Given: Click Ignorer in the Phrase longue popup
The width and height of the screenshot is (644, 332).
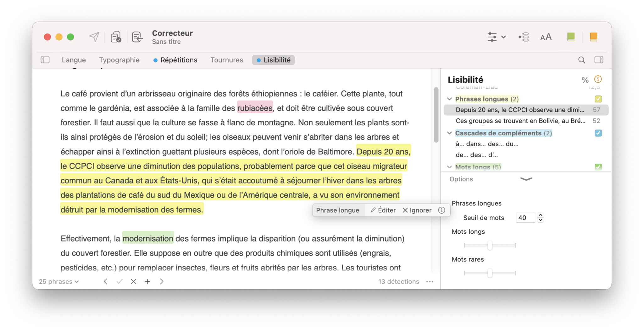Looking at the screenshot, I should (x=417, y=210).
